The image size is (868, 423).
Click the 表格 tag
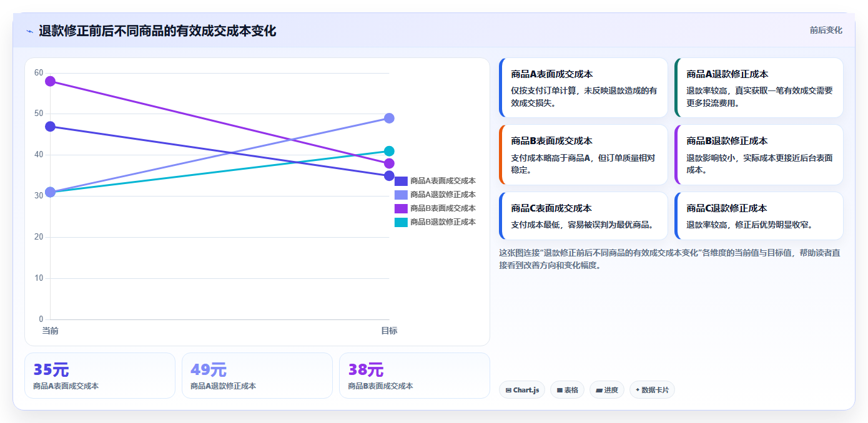tap(567, 390)
